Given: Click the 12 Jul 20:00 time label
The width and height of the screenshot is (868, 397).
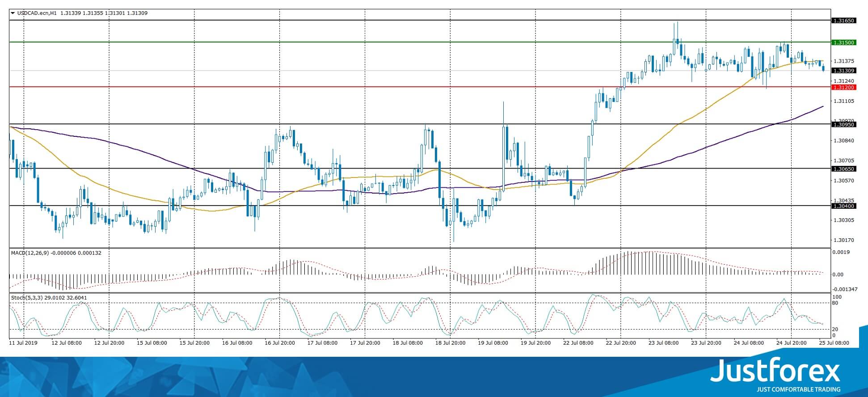Looking at the screenshot, I should [x=109, y=343].
